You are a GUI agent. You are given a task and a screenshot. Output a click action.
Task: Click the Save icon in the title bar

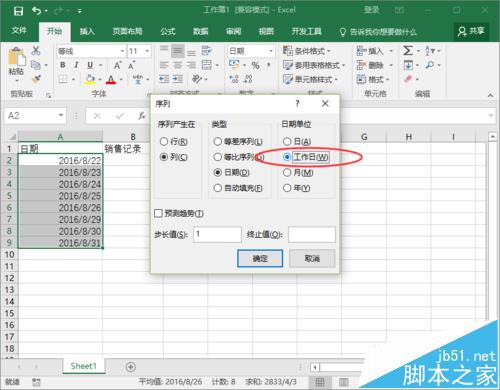[18, 11]
